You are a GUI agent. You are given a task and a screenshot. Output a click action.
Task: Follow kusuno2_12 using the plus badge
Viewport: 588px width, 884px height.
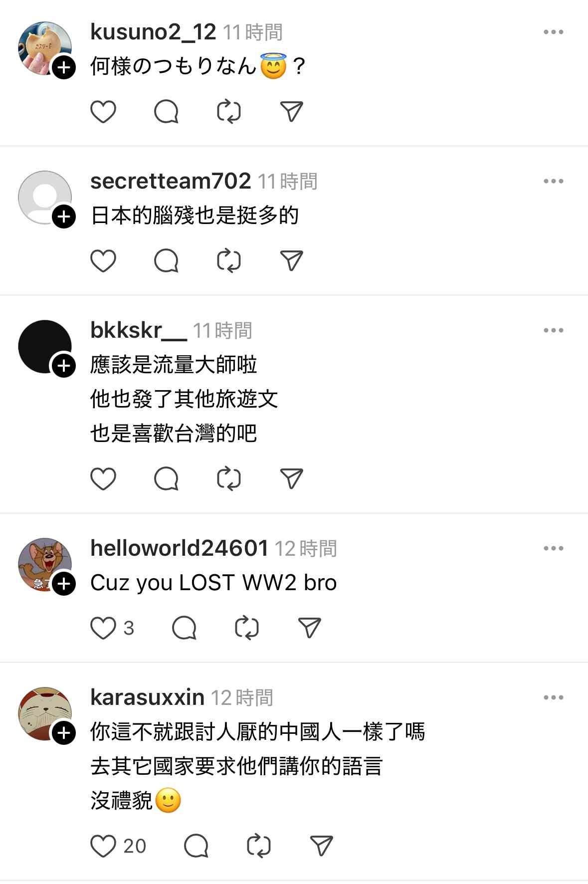64,67
